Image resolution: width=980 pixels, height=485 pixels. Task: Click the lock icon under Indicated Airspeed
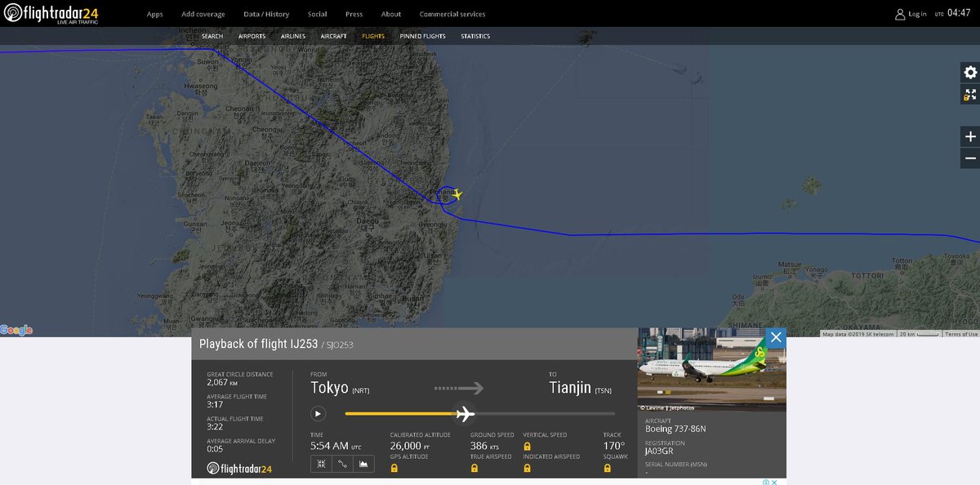[x=527, y=468]
